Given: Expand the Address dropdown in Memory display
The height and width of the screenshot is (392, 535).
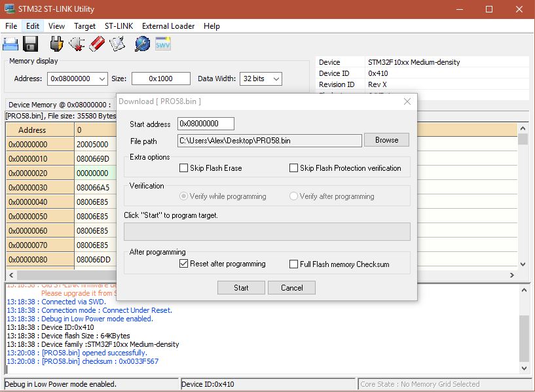Looking at the screenshot, I should 101,79.
